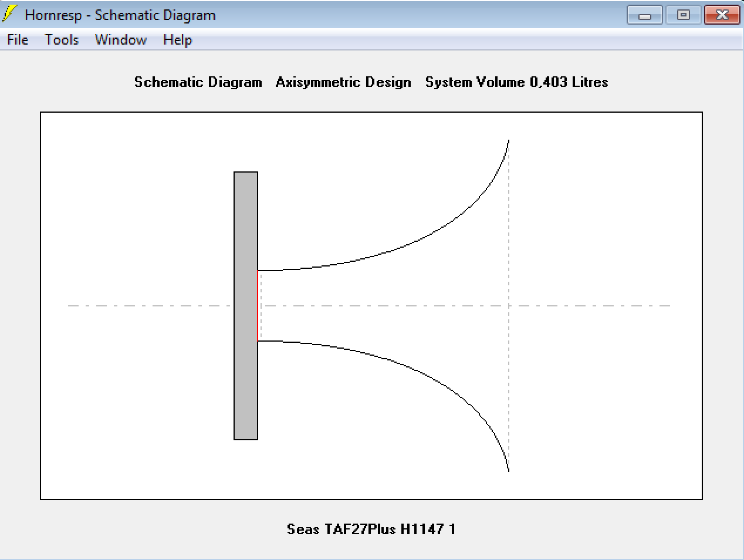This screenshot has width=744, height=560.
Task: Click the Axisymmetric Design heading text
Action: pos(343,82)
